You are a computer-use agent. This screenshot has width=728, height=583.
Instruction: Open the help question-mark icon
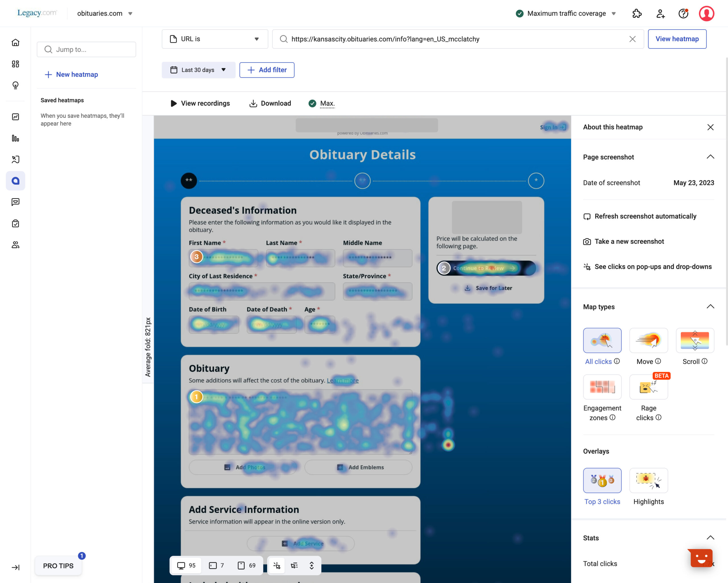click(683, 13)
